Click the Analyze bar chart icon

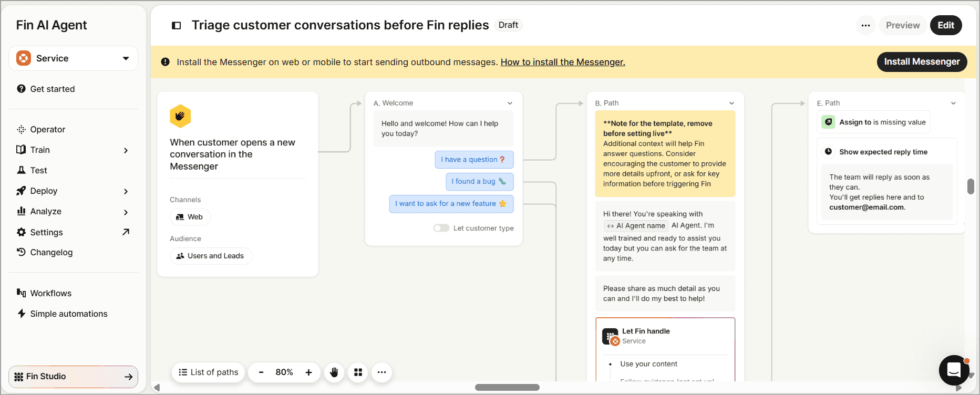point(21,211)
